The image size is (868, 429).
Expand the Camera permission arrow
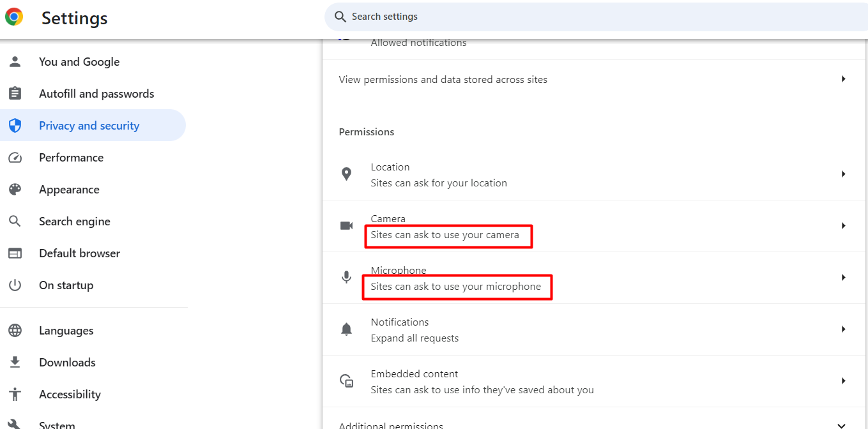(x=843, y=226)
